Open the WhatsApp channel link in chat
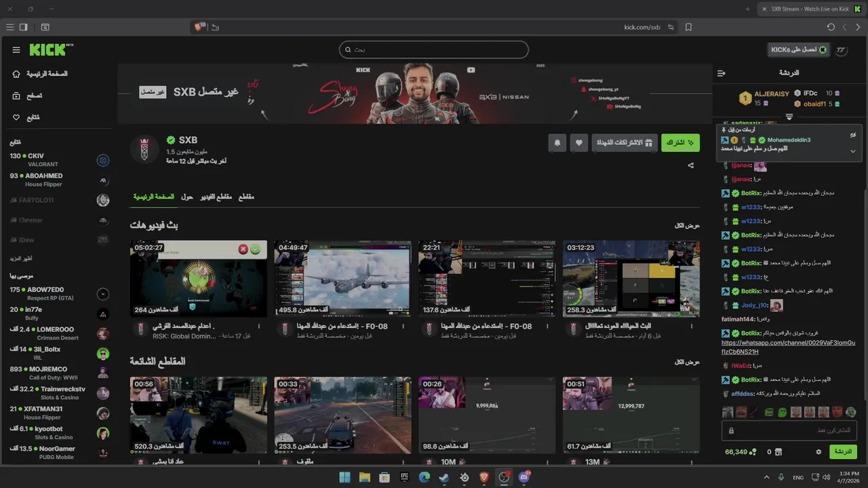 click(788, 348)
